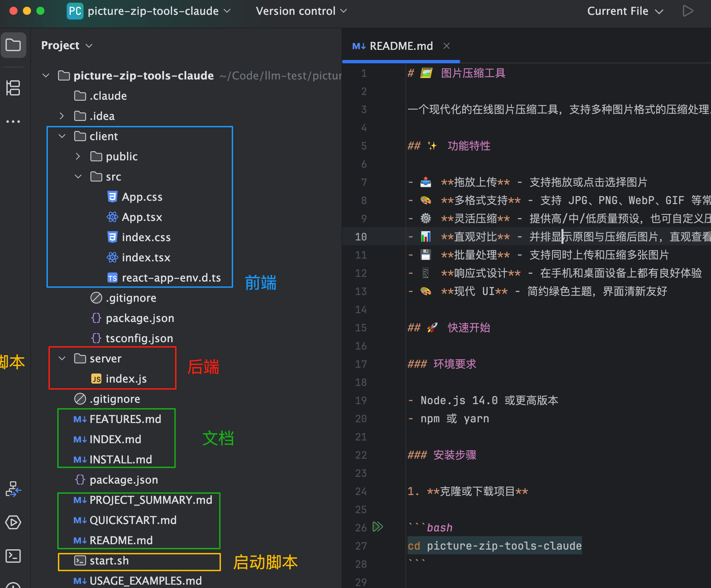Open the Git pull requests sidebar icon
The image size is (711, 588).
(x=13, y=489)
